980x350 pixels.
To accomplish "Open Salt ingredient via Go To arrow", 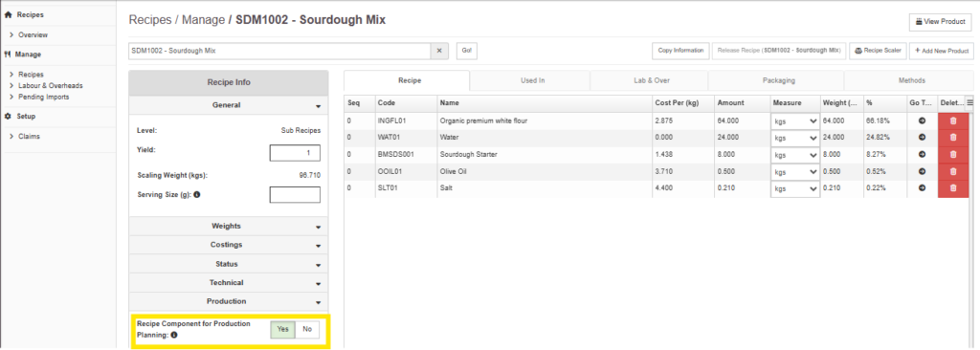I will [x=922, y=187].
